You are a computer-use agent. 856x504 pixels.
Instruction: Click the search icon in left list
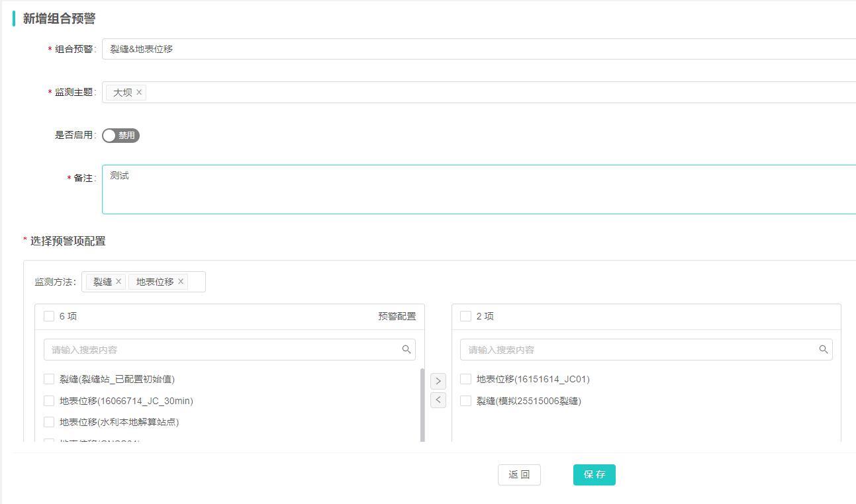pos(406,350)
